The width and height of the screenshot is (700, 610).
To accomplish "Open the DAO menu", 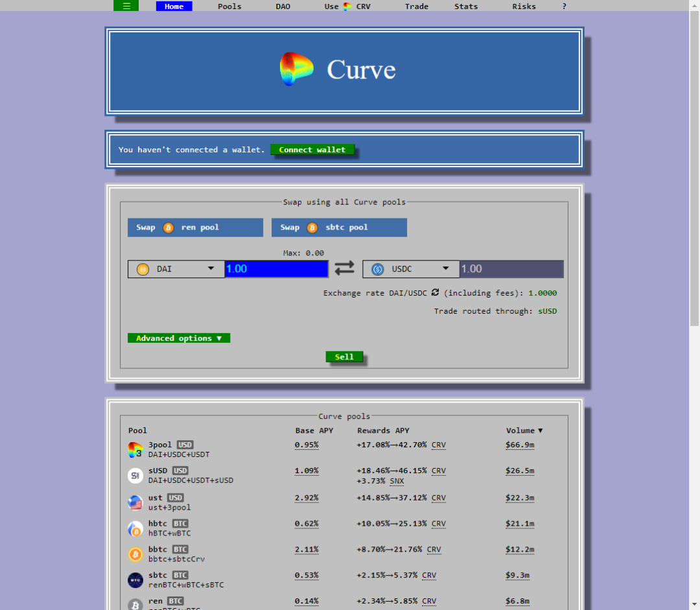I will coord(283,6).
